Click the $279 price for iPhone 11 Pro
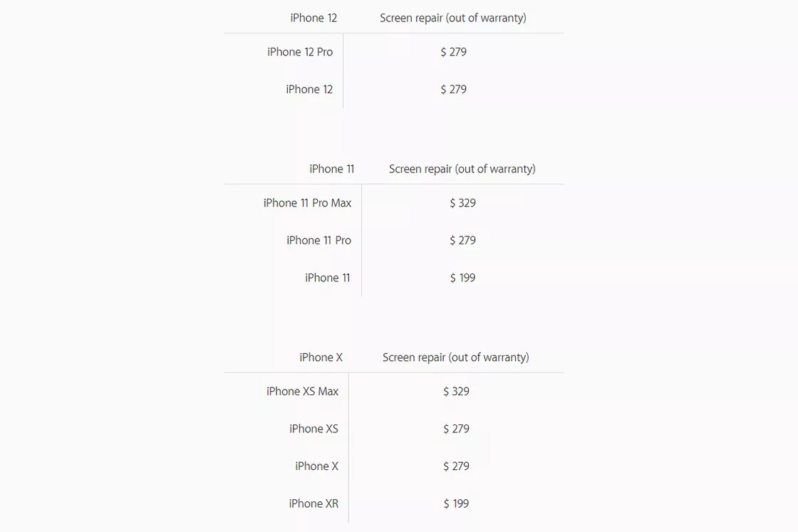The width and height of the screenshot is (798, 532). 462,241
